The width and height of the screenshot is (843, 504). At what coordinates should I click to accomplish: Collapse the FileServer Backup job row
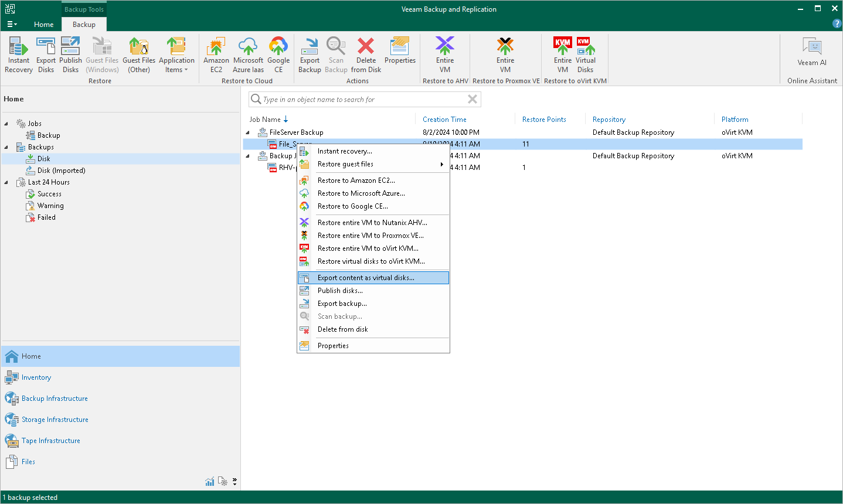pos(249,132)
